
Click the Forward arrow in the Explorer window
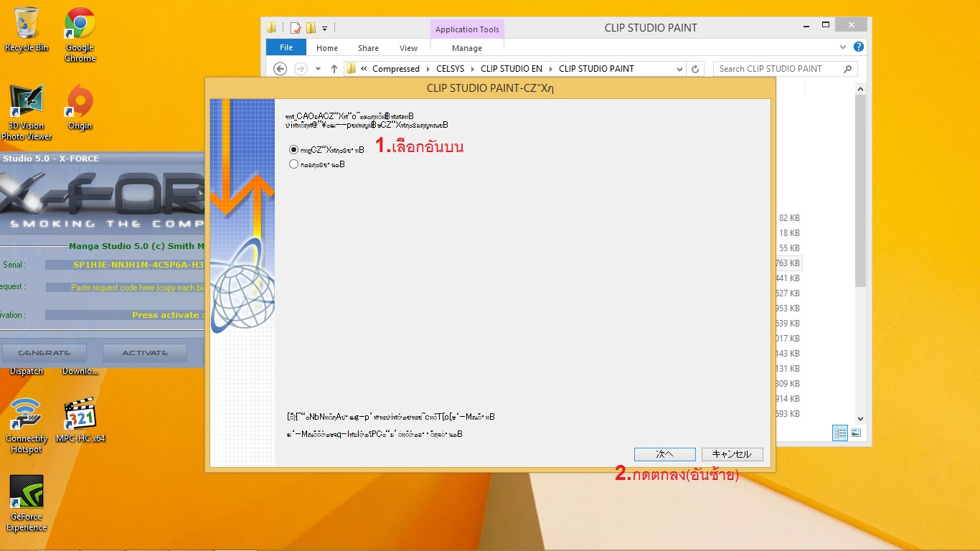301,69
